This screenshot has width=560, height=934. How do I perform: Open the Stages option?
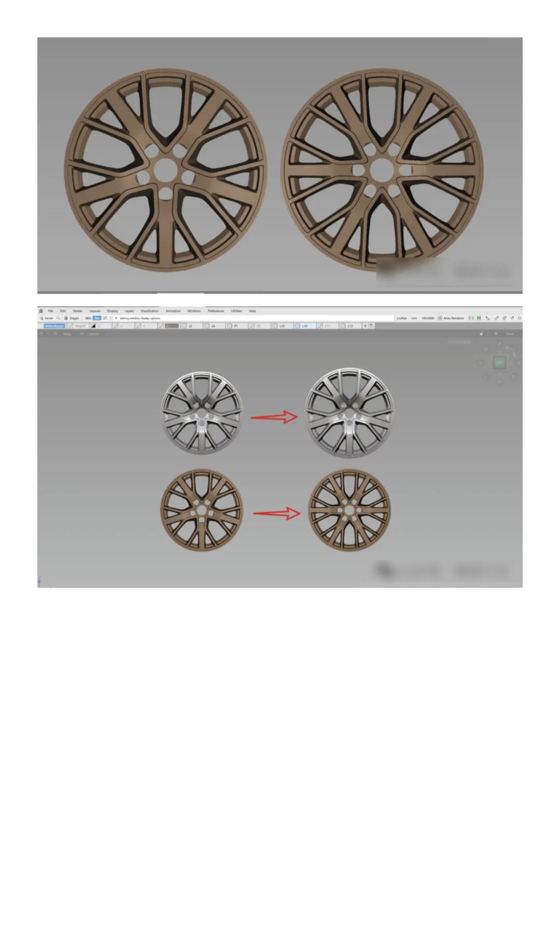pos(72,318)
